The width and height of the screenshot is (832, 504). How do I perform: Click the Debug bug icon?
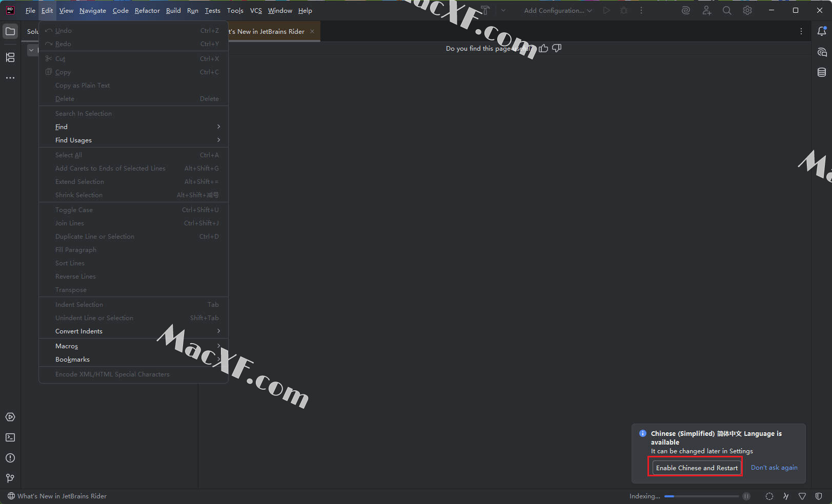click(x=624, y=10)
